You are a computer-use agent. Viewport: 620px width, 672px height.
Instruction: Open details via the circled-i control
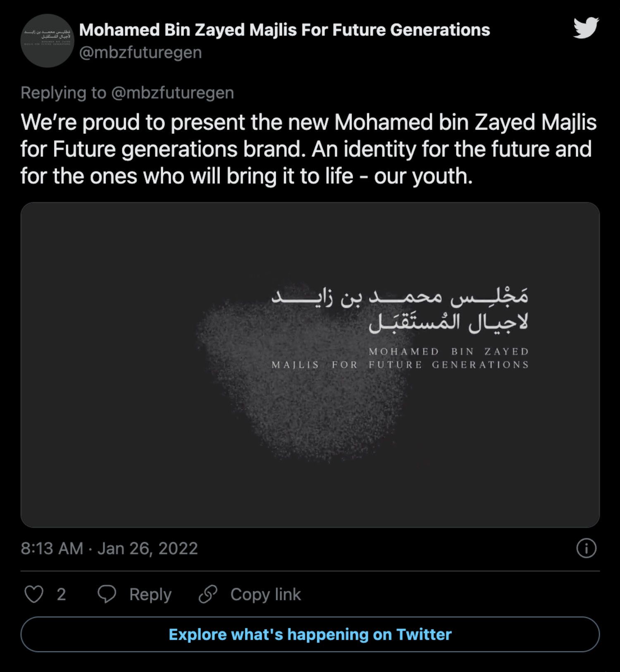coord(587,548)
